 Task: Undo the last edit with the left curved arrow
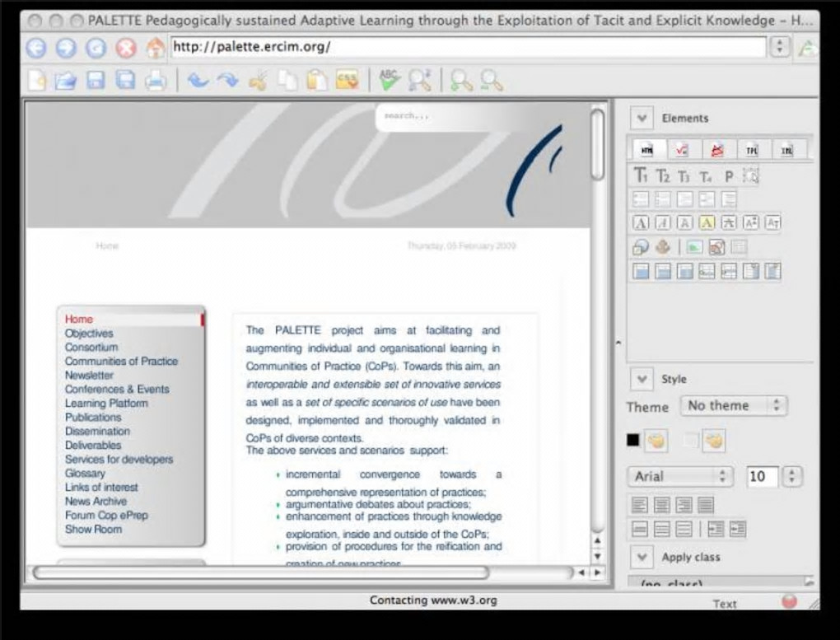click(x=198, y=81)
